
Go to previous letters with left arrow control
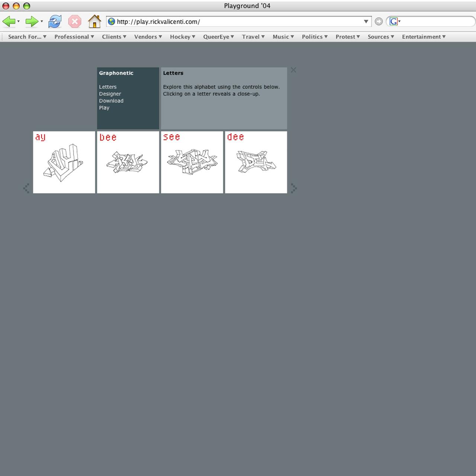click(x=27, y=189)
